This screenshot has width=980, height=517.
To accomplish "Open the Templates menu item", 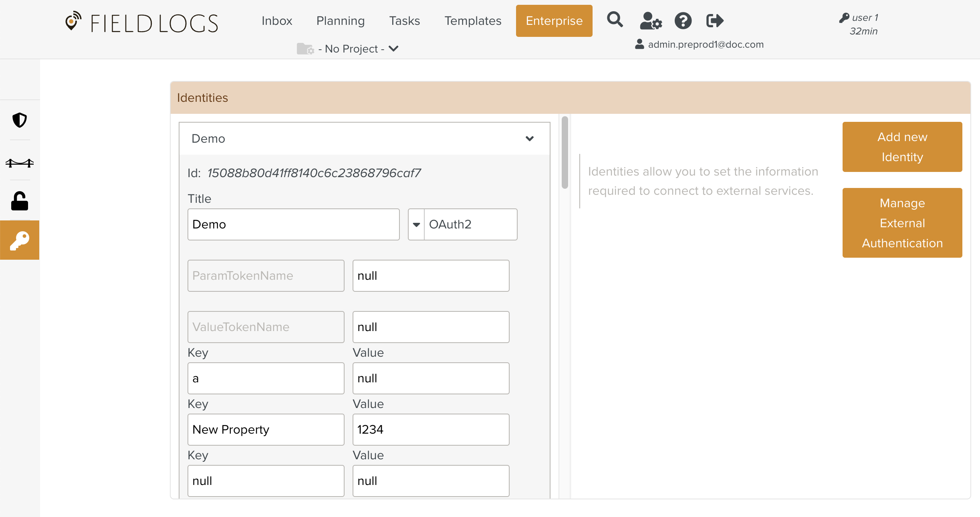I will click(x=472, y=21).
